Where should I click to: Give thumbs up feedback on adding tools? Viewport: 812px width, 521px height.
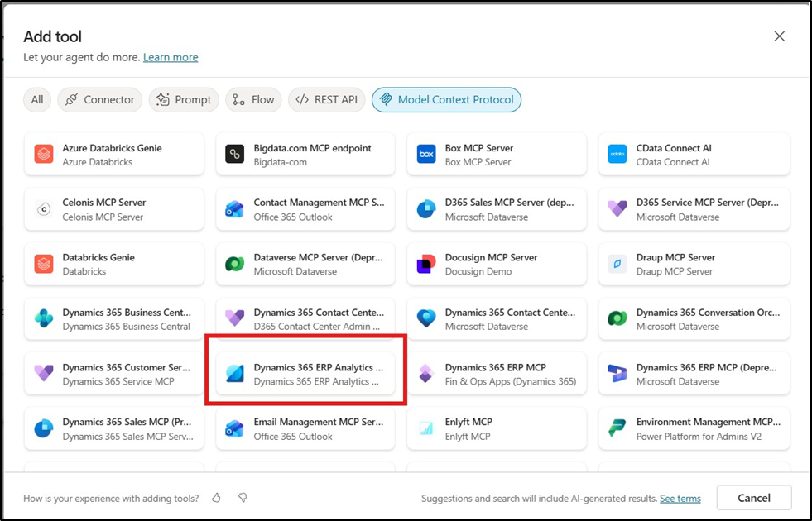pyautogui.click(x=217, y=498)
